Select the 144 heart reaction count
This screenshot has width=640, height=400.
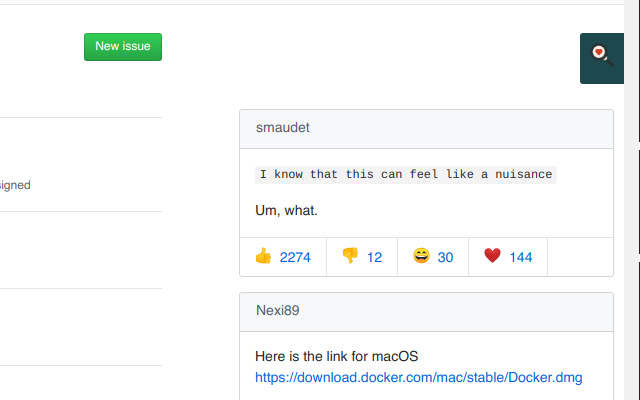(521, 257)
